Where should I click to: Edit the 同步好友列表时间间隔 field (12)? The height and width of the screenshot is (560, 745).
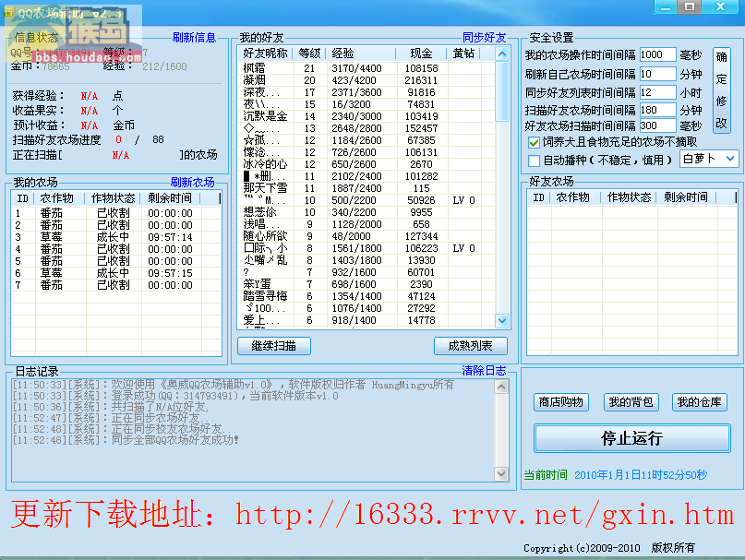pos(657,92)
